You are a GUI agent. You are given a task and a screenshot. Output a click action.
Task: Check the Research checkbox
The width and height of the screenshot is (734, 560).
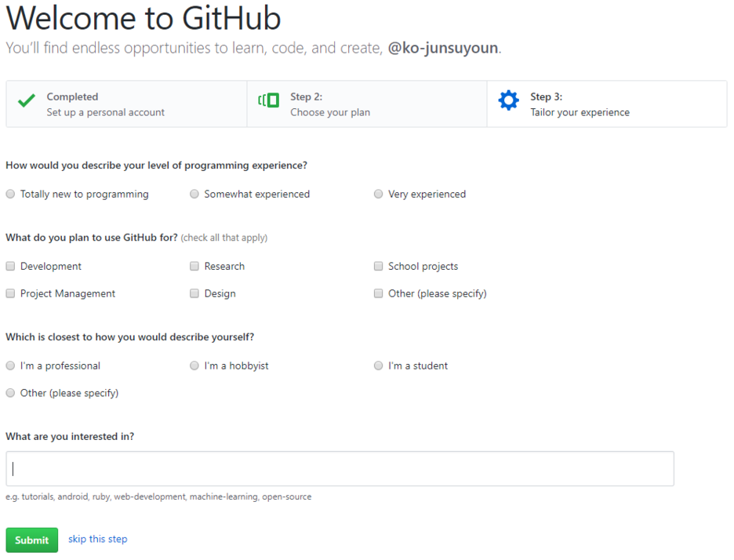pos(194,266)
